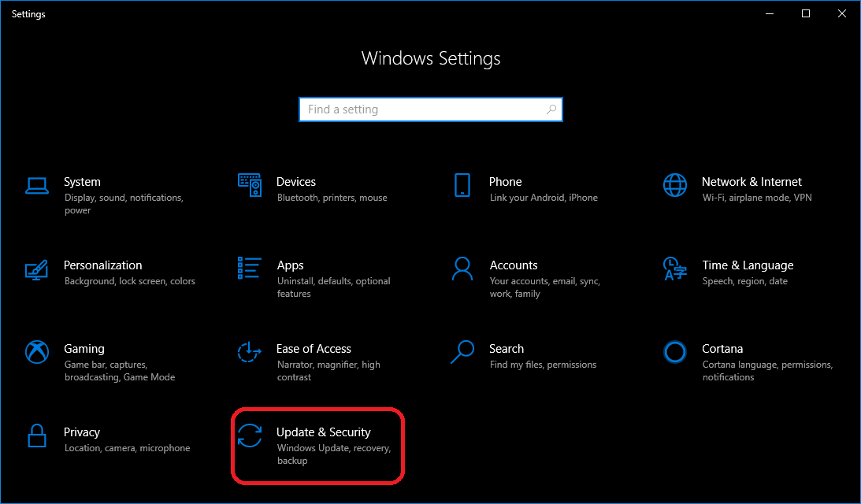
Task: Click 'Find my files, permissions' description
Action: pyautogui.click(x=543, y=365)
